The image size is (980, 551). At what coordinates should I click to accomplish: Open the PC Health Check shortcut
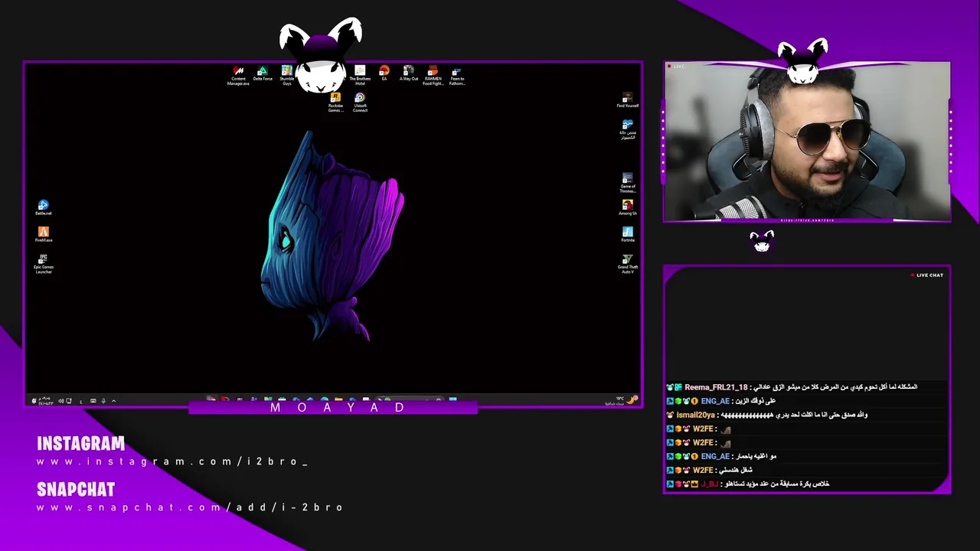click(x=628, y=129)
